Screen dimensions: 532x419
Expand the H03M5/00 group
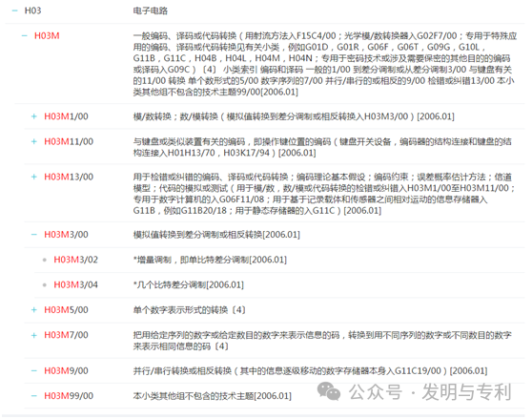point(34,310)
